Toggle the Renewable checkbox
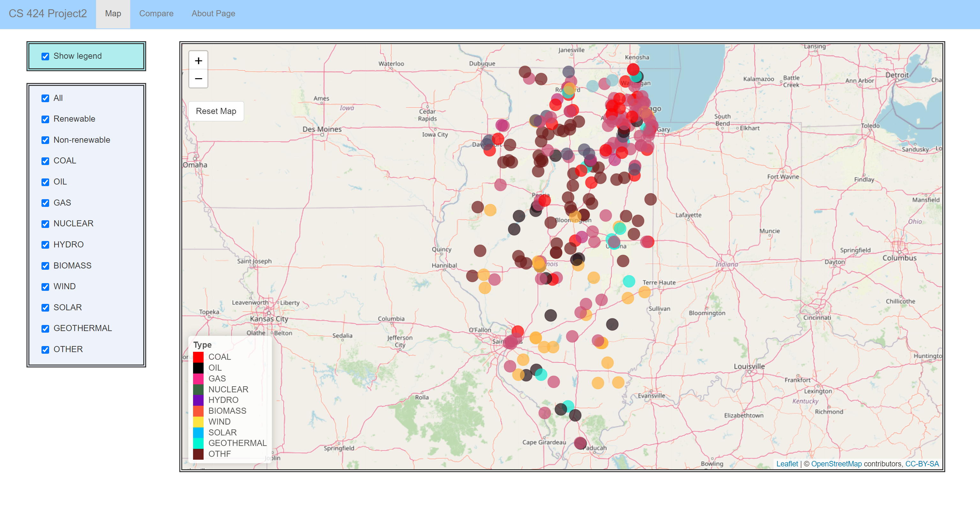This screenshot has height=513, width=980. coord(45,119)
